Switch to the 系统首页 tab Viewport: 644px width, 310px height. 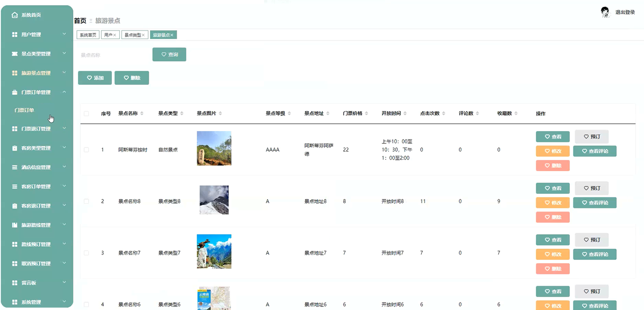[x=88, y=35]
